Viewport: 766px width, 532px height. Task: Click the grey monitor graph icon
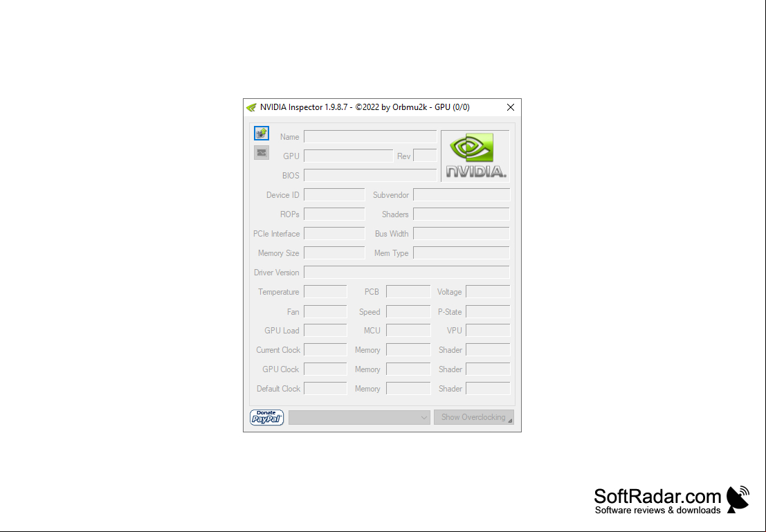tap(262, 153)
